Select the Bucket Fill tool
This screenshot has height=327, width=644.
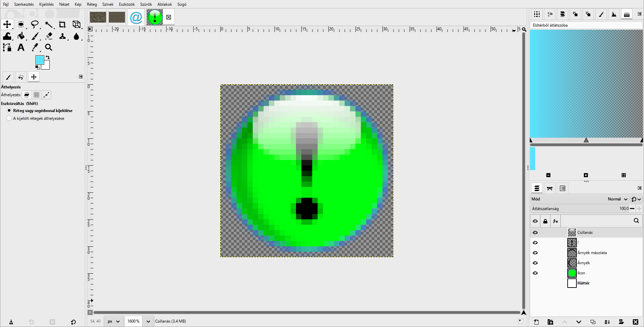[x=21, y=36]
